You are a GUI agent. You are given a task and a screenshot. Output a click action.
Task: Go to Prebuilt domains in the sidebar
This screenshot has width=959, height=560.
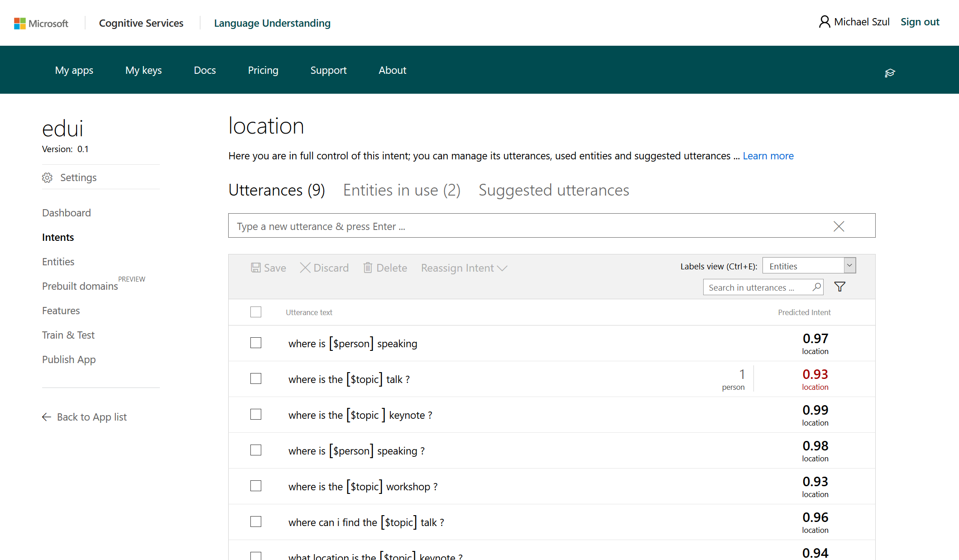(x=80, y=286)
